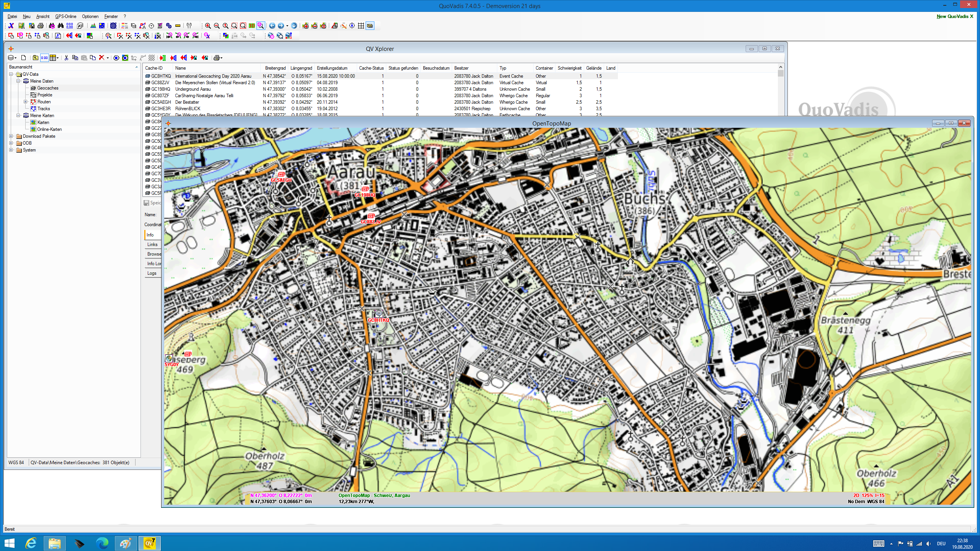Click the zoom 1:1 magnifier icon
Image resolution: width=980 pixels, height=551 pixels.
coord(225,26)
